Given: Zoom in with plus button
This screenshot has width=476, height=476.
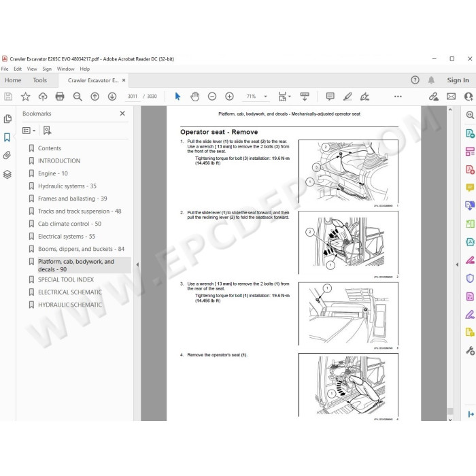Looking at the screenshot, I should tap(229, 97).
